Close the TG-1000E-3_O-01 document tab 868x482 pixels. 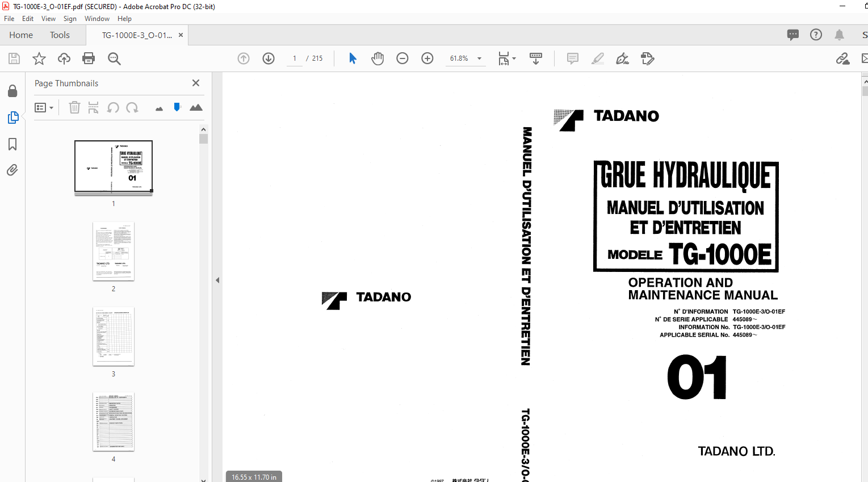[x=181, y=35]
